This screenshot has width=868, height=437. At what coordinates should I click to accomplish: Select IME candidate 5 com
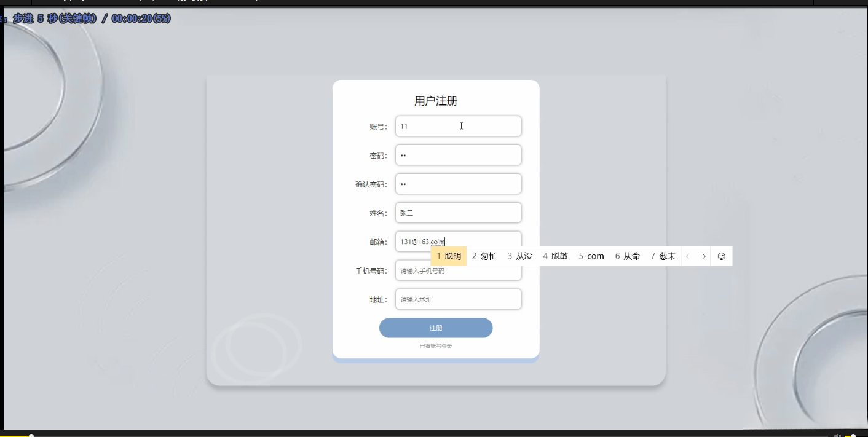(x=591, y=256)
